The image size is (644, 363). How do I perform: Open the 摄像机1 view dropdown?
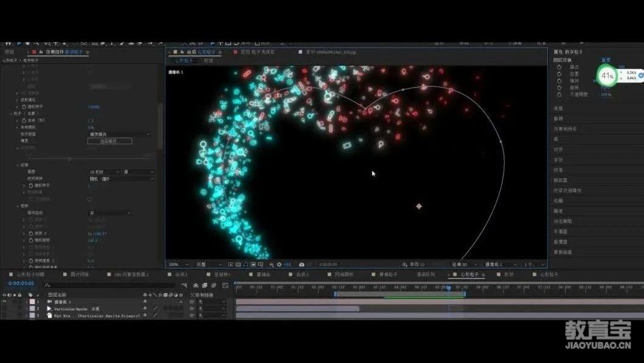[x=500, y=264]
